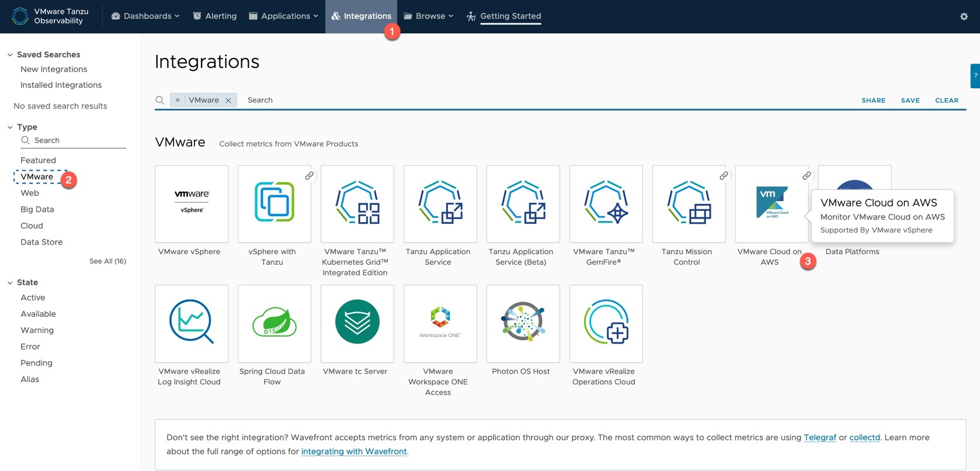
Task: Click link icon on vSphere with Tanzu tile
Action: click(x=309, y=175)
